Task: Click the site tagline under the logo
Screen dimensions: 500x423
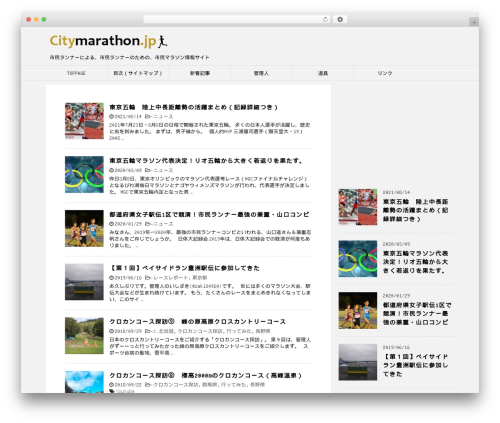Action: point(130,57)
